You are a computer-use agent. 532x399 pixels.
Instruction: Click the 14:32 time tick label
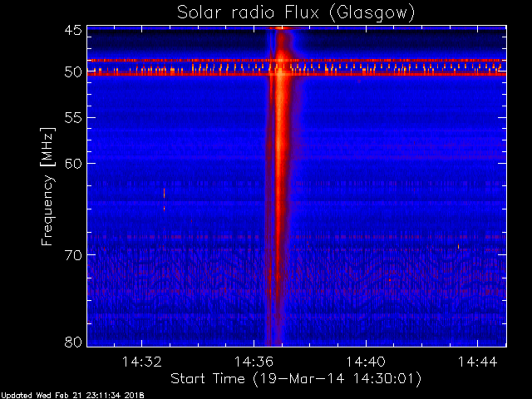pyautogui.click(x=142, y=362)
